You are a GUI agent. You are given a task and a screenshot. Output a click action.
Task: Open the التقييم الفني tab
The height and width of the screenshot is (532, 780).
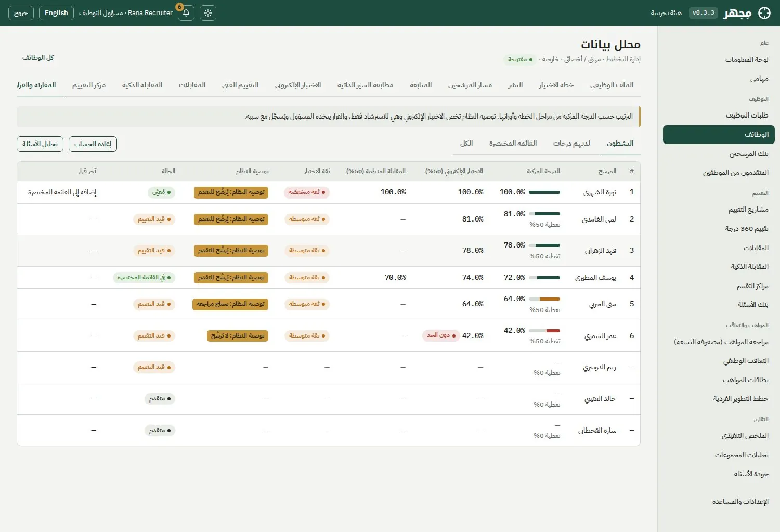point(240,85)
